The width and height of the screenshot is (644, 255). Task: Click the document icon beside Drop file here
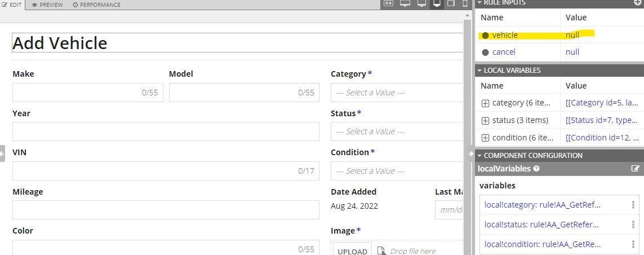click(x=381, y=251)
